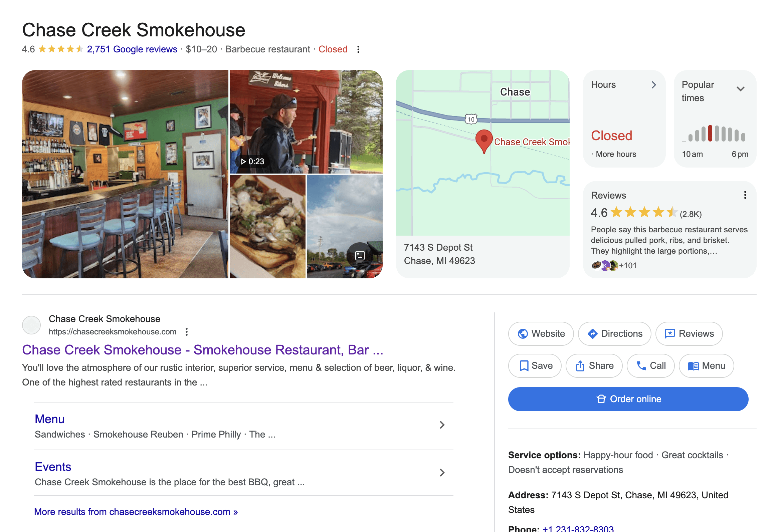Open the 2,751 Google reviews link
The width and height of the screenshot is (782, 532).
tap(132, 49)
